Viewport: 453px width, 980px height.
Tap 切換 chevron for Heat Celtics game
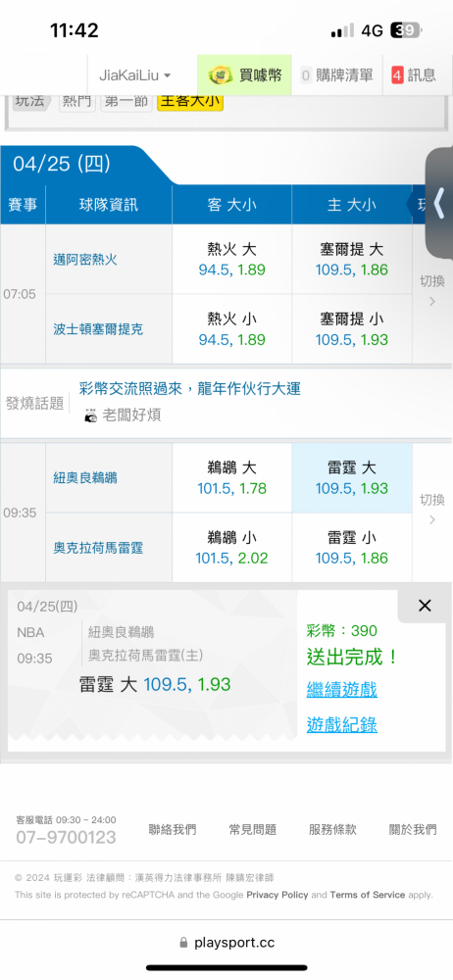tap(432, 291)
